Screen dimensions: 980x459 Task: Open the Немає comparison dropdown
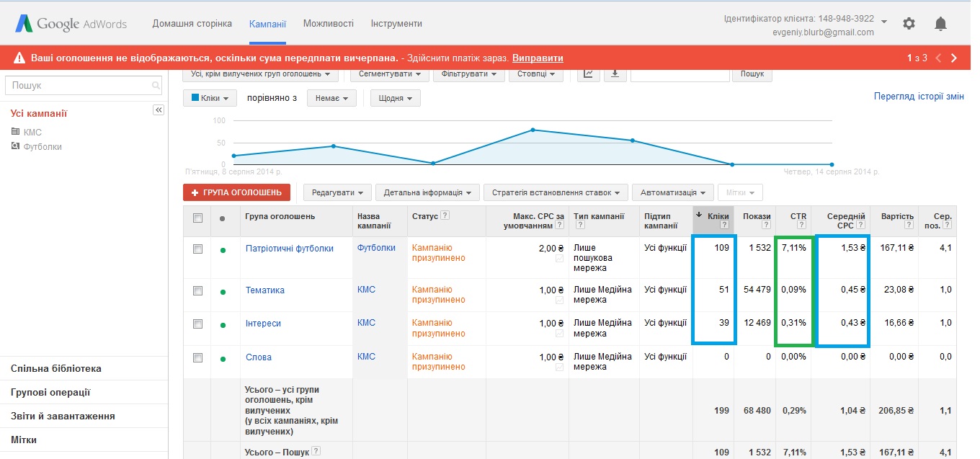[332, 98]
